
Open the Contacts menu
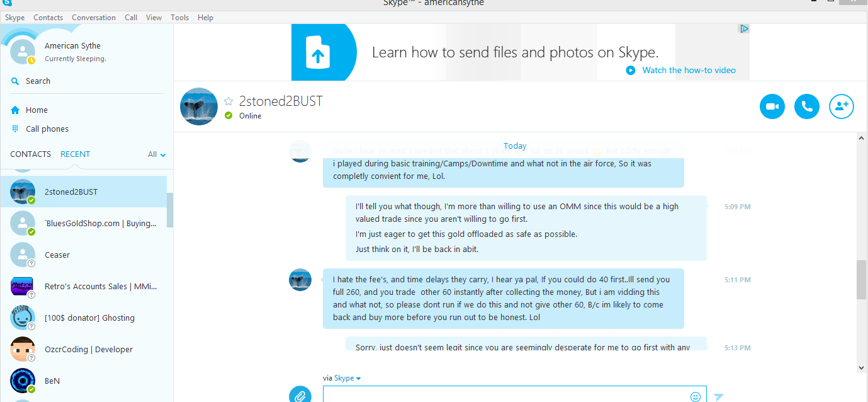(48, 18)
